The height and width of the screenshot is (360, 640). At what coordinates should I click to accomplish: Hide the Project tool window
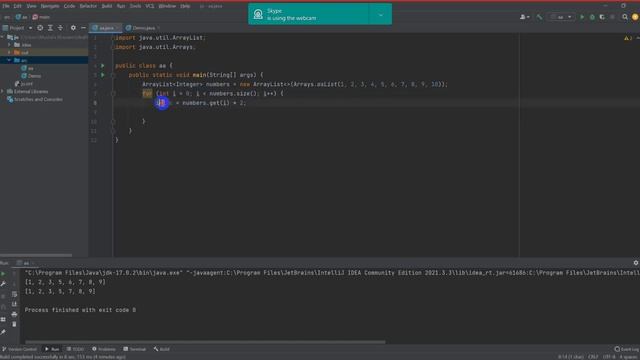(83, 28)
